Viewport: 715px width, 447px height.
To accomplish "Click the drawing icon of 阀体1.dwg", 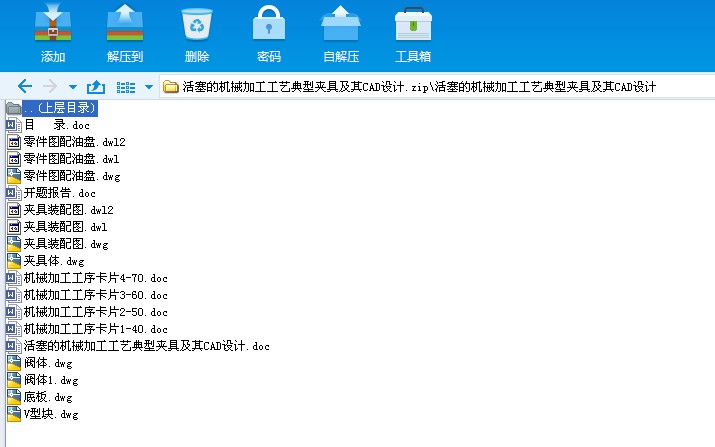I will (x=14, y=380).
